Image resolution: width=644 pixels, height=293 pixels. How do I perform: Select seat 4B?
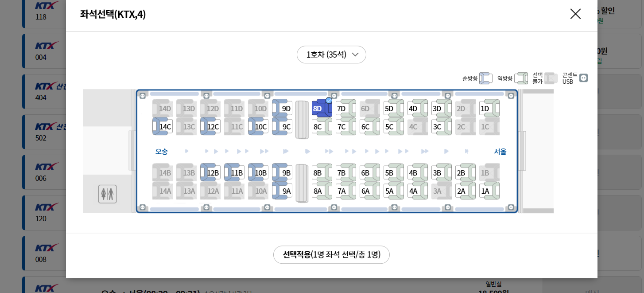(x=418, y=173)
